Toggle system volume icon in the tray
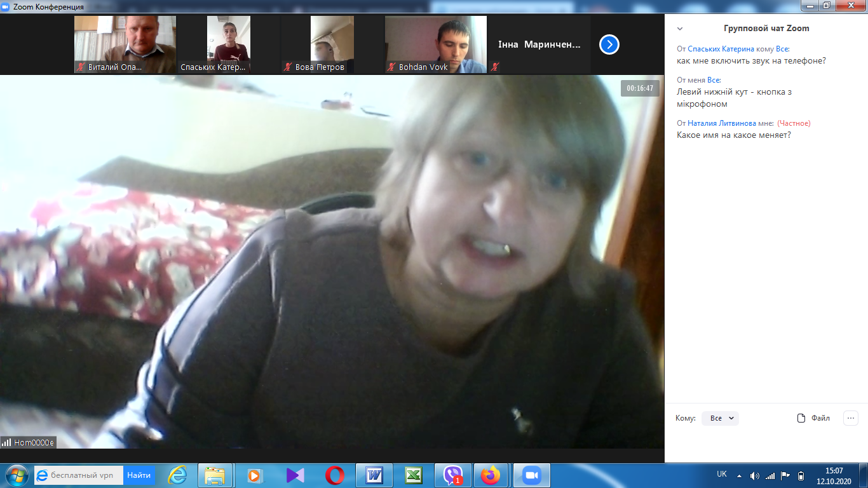The image size is (868, 488). [x=755, y=475]
